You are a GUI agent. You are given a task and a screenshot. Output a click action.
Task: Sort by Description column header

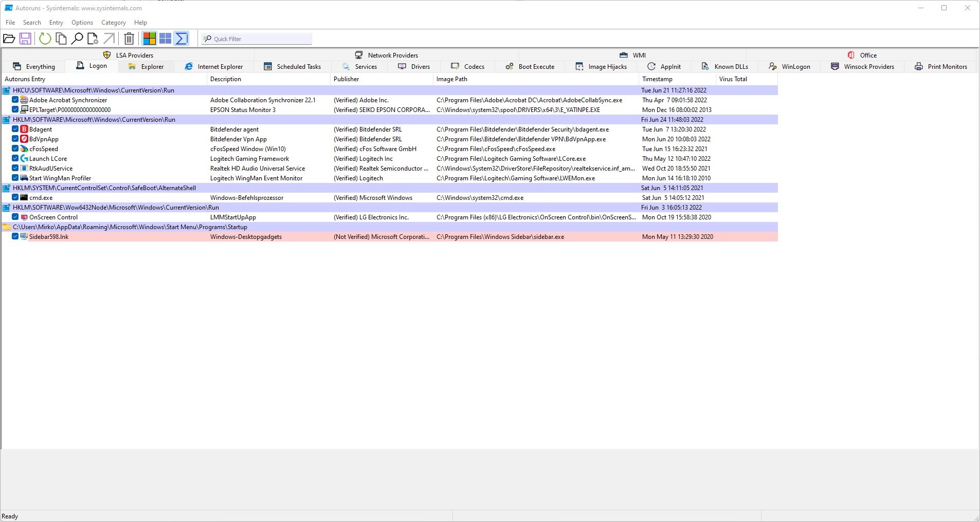pos(268,79)
